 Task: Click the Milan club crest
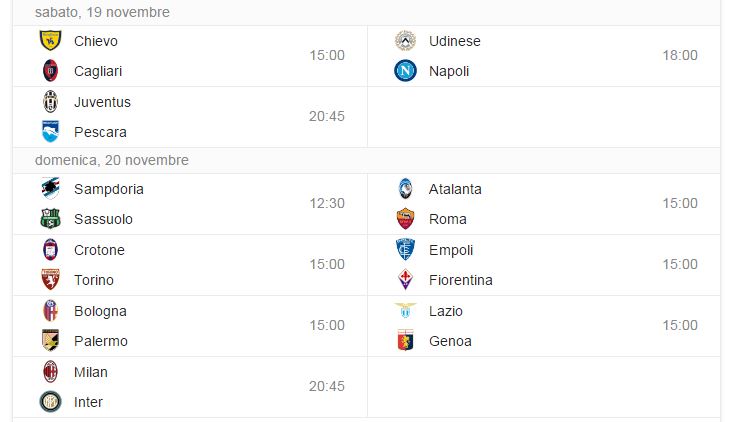50,372
